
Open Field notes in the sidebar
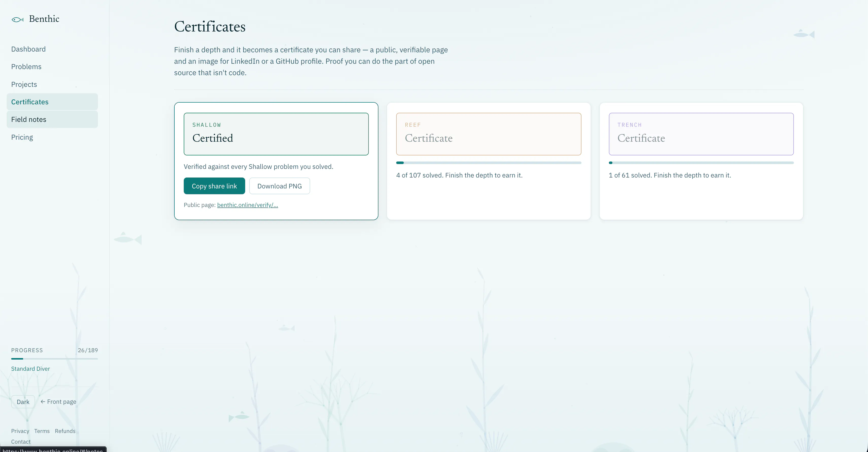pos(52,119)
